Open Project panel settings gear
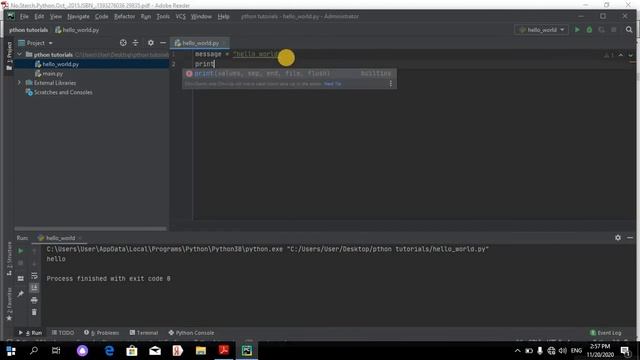 coord(151,43)
